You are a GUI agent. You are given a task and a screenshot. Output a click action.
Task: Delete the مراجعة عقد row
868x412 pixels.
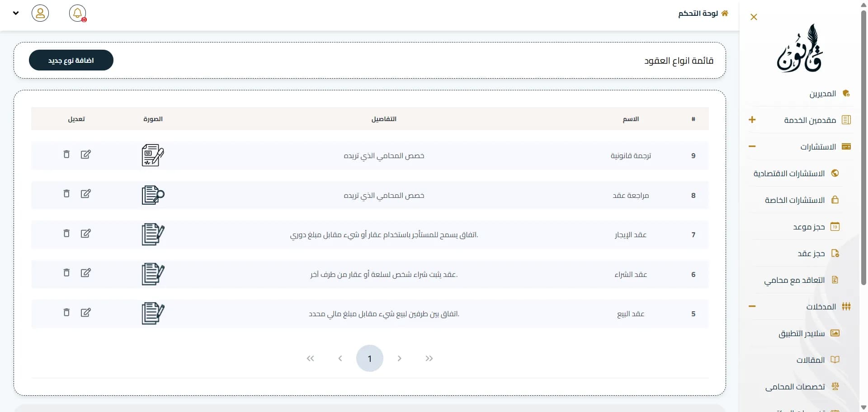click(x=66, y=194)
